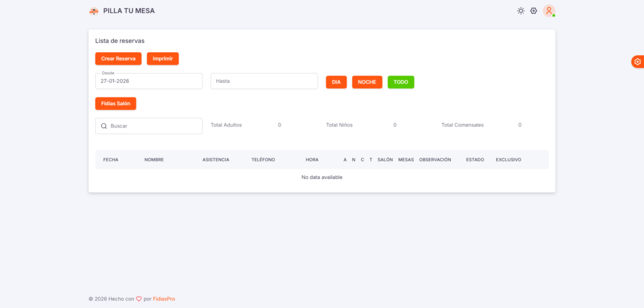Viewport: 644px width, 308px height.
Task: Sort the table by NOMBRE column
Action: (154, 160)
